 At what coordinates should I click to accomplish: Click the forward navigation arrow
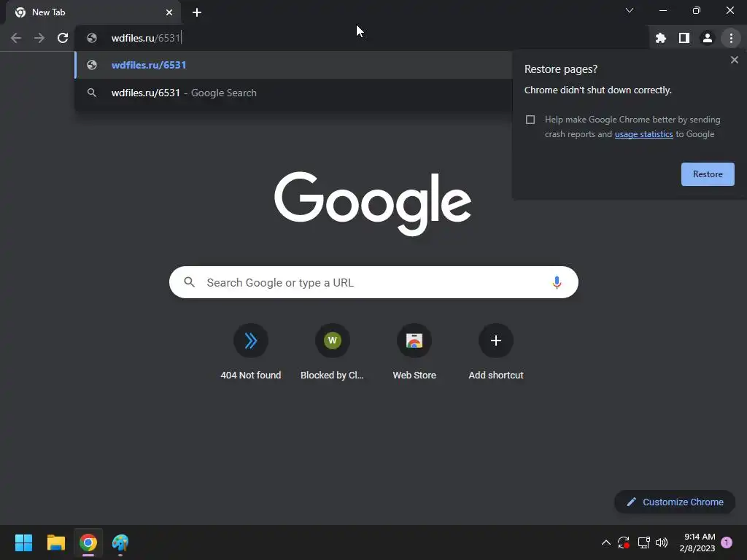pos(39,38)
